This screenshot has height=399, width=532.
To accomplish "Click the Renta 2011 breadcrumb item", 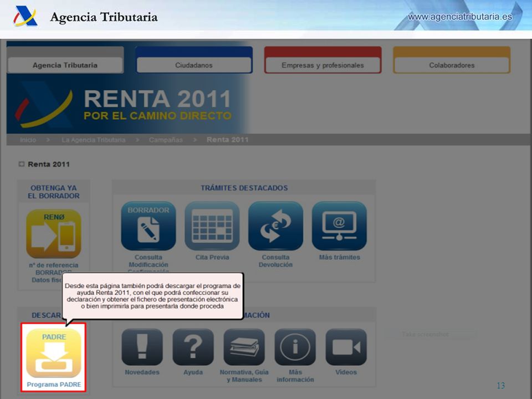I will click(227, 140).
